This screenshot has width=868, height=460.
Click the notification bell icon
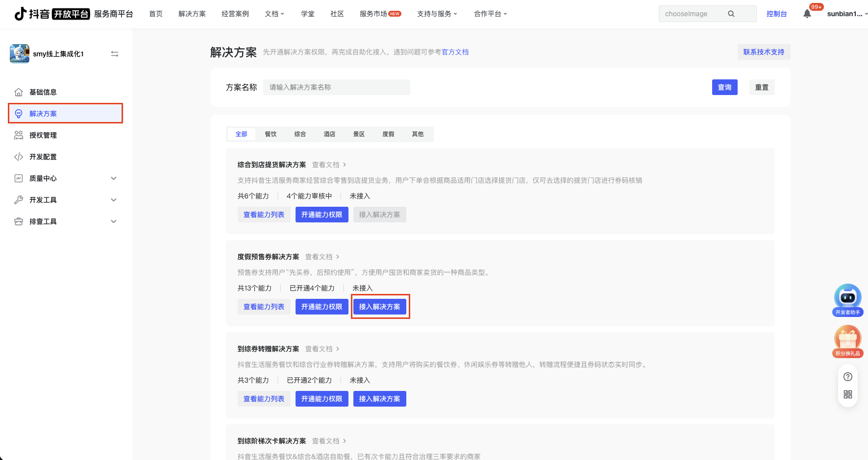click(807, 14)
